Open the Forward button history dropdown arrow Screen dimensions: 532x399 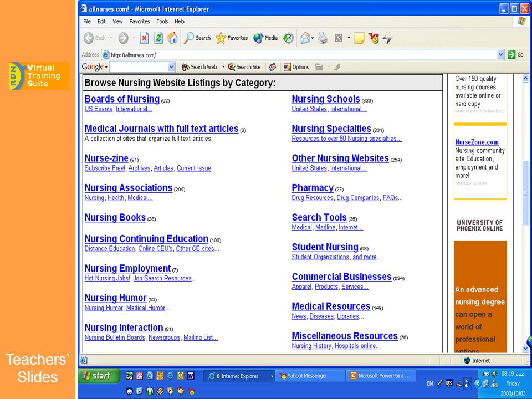coord(134,38)
